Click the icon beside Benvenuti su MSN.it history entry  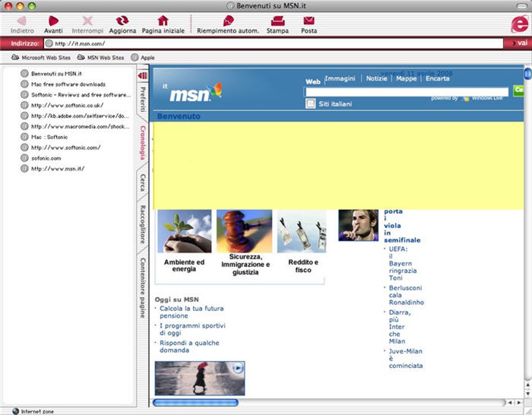(x=25, y=74)
